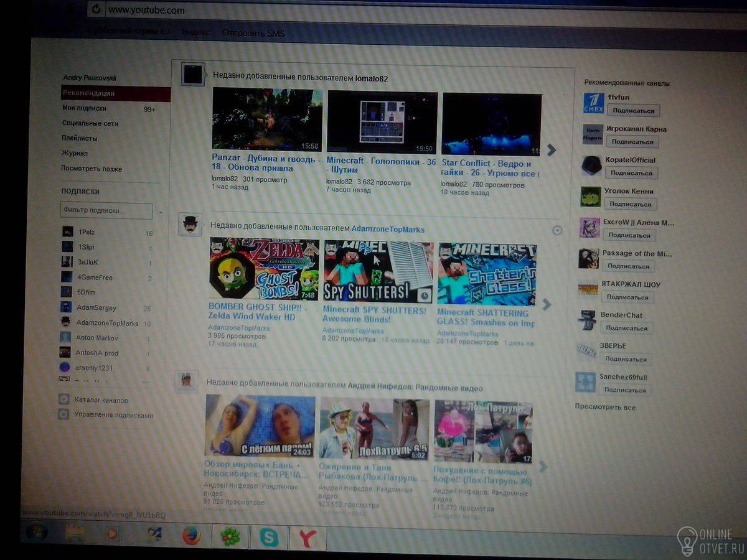Viewport: 747px width, 560px height.
Task: Show next videos in the lomalo82 shelf
Action: [551, 150]
